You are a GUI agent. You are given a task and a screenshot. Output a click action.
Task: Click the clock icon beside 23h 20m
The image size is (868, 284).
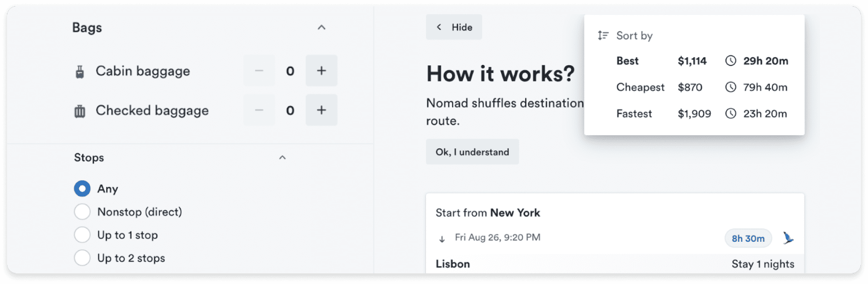click(731, 114)
